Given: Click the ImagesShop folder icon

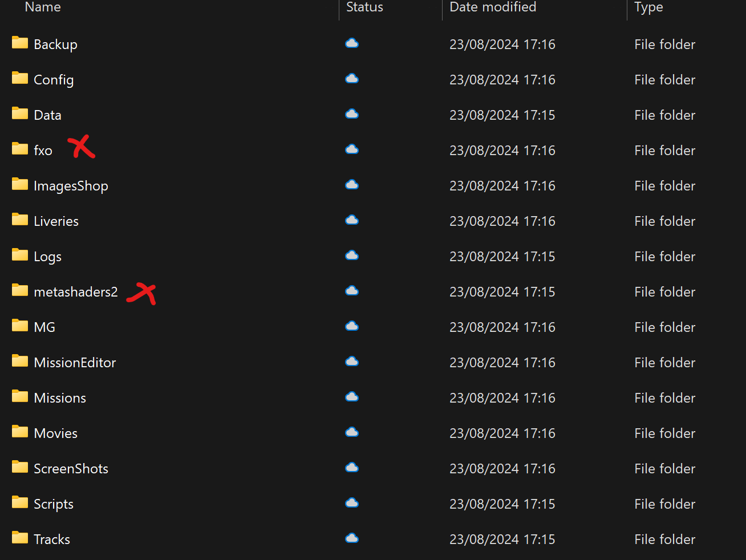Looking at the screenshot, I should coord(20,184).
